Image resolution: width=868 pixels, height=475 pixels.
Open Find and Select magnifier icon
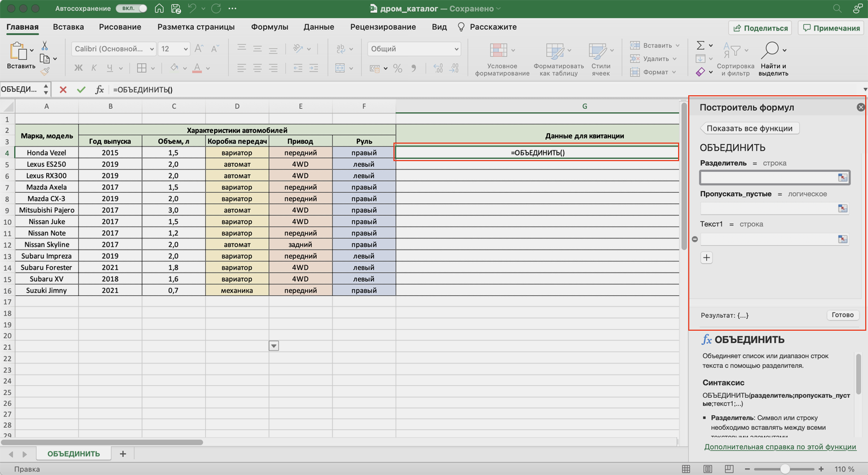pyautogui.click(x=770, y=51)
